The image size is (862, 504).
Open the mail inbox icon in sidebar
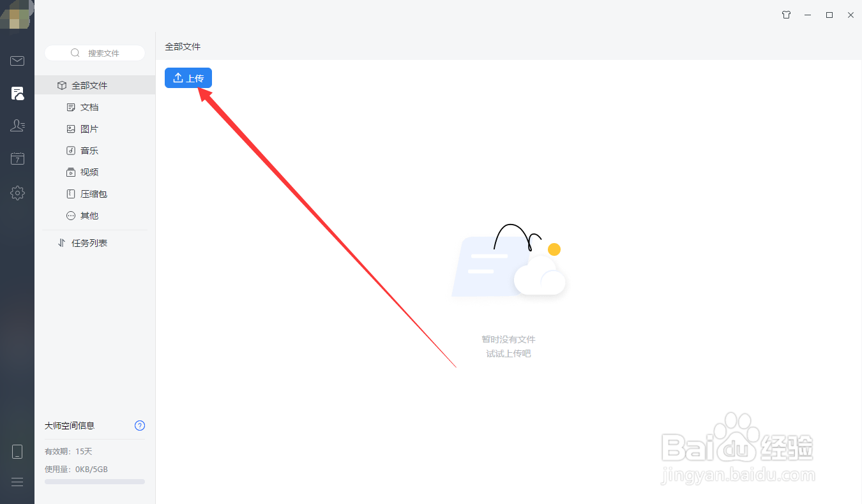(17, 61)
